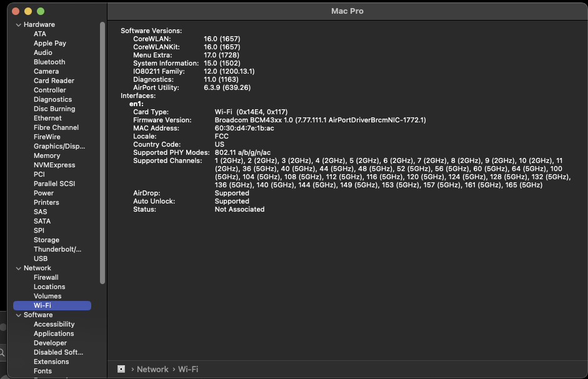Show Memory information

coord(47,155)
